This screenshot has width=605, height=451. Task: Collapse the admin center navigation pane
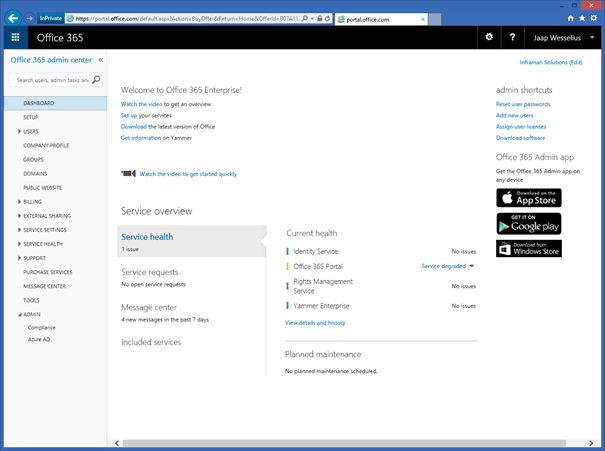click(100, 60)
